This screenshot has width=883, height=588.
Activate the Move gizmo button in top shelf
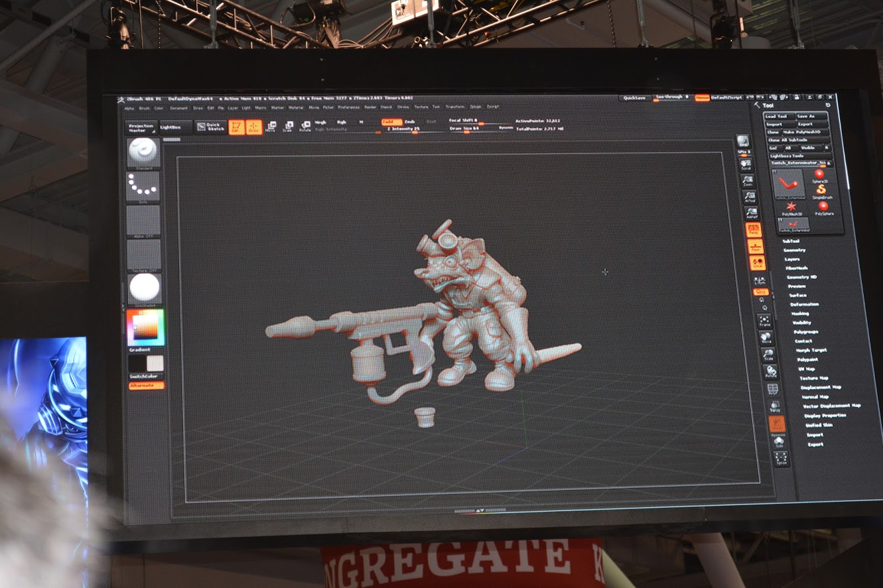pyautogui.click(x=270, y=127)
